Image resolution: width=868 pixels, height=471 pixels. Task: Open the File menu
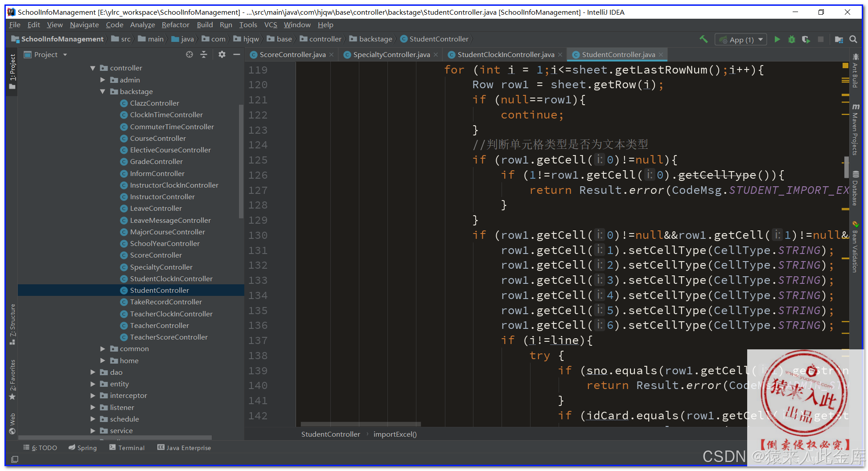(15, 25)
